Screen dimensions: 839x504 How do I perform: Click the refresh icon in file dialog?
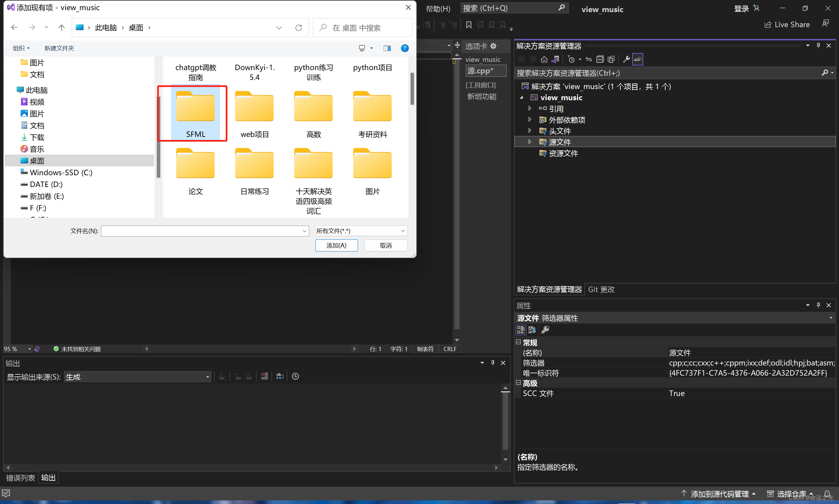pos(298,28)
